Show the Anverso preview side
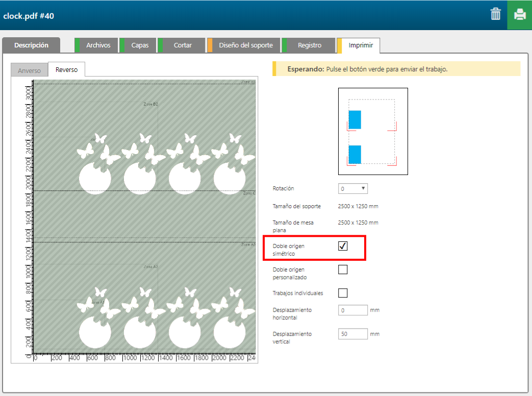Viewport: 532px width, 396px height. click(x=29, y=70)
